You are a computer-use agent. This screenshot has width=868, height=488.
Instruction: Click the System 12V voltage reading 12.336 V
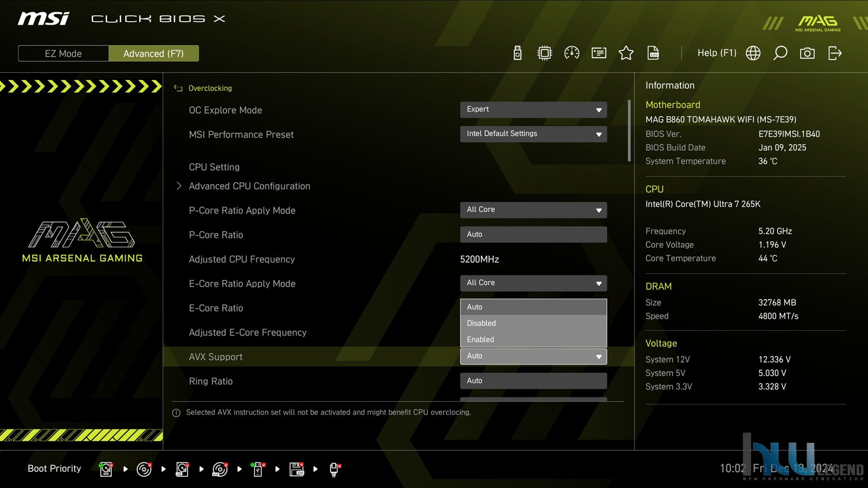click(x=774, y=359)
